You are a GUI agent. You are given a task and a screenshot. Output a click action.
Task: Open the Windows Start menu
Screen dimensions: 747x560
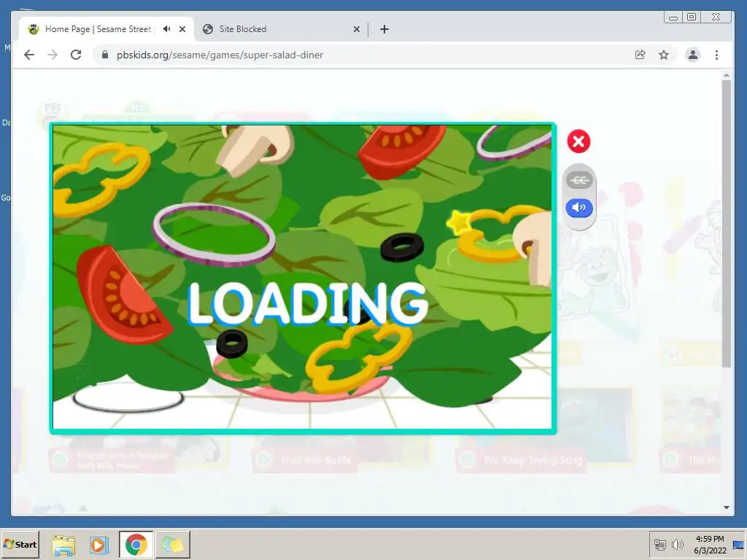pos(20,544)
